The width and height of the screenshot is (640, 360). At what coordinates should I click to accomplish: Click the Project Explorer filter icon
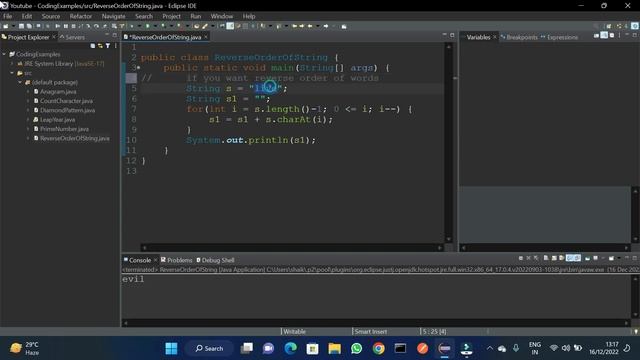click(x=108, y=46)
